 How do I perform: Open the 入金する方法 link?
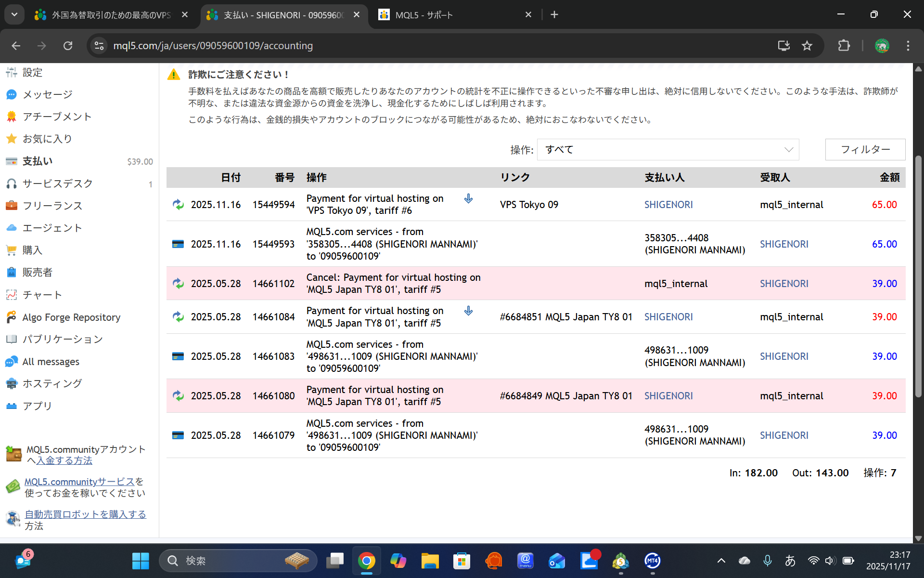64,460
